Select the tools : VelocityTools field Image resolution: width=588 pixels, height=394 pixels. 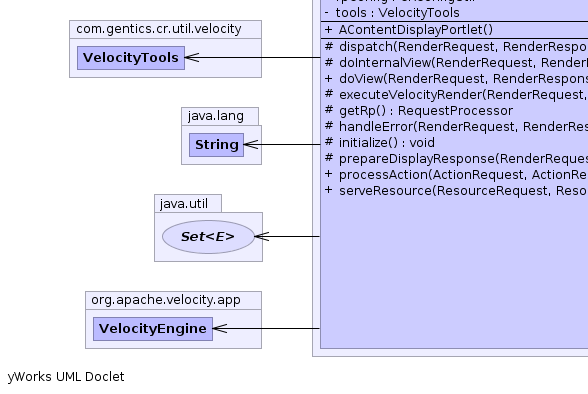coord(392,13)
